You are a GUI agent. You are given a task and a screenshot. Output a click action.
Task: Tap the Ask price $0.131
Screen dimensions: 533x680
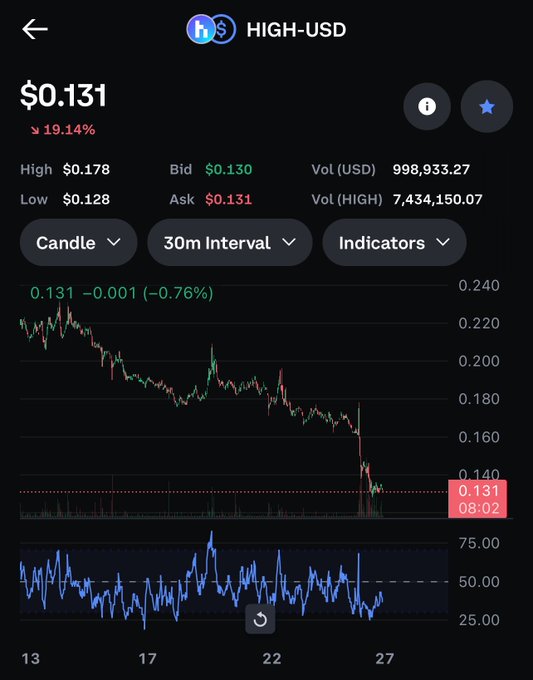click(x=229, y=199)
